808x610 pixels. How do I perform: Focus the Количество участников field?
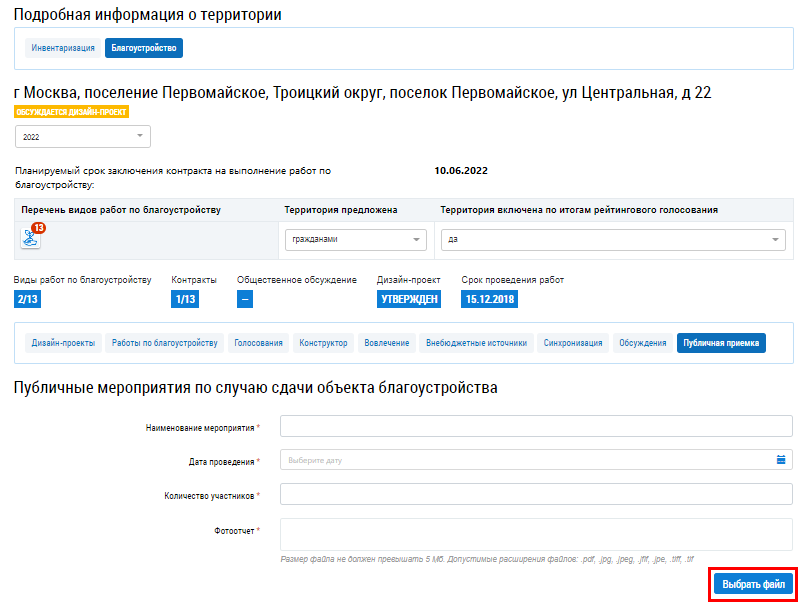[536, 494]
